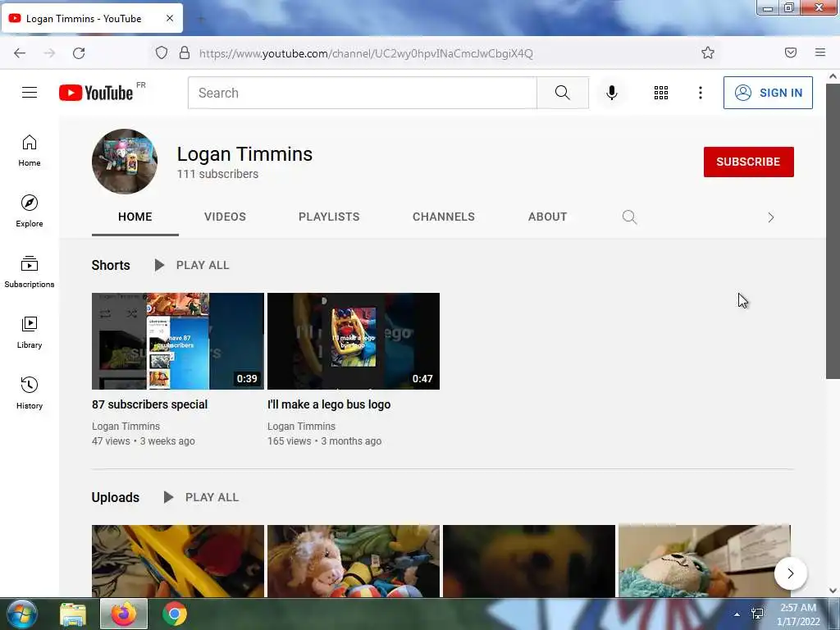Click the search magnifier button
840x630 pixels.
tap(563, 93)
